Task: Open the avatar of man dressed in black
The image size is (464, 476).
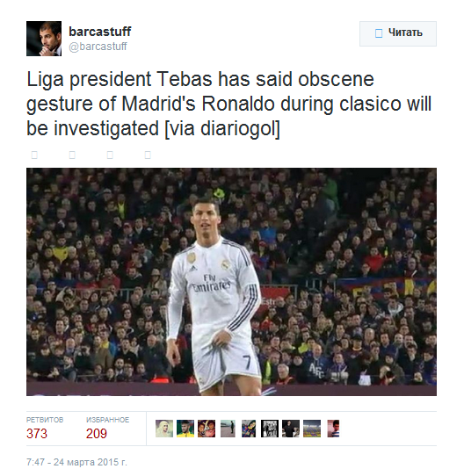Action: [x=291, y=429]
